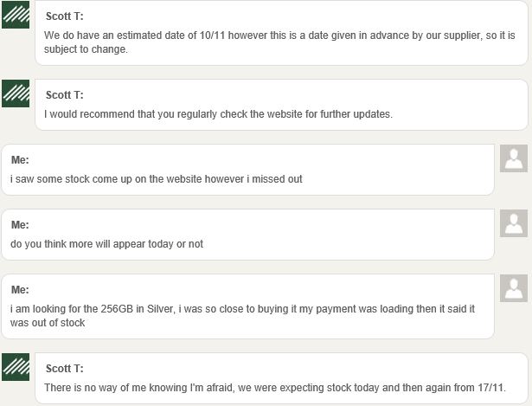This screenshot has width=532, height=406.
Task: Click the agent avatar beside the 17/11 stock message
Action: point(16,367)
